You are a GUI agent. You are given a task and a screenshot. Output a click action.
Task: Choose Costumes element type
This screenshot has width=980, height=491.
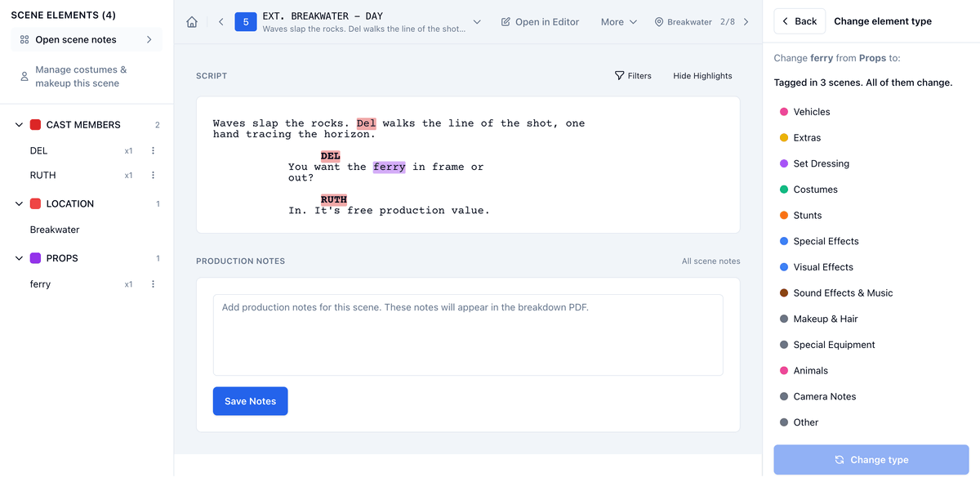coord(815,190)
